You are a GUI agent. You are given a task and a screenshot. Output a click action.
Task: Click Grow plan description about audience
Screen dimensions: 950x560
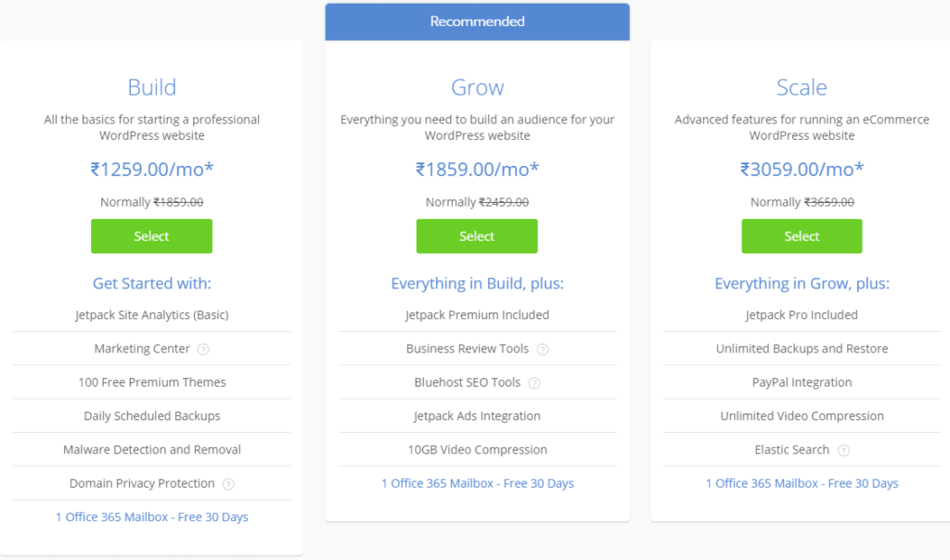478,127
